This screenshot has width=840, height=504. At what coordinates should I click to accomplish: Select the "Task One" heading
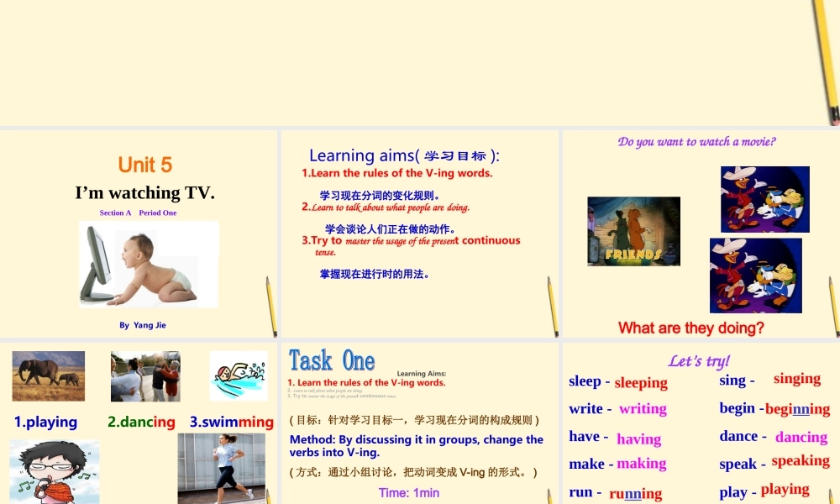[x=332, y=360]
